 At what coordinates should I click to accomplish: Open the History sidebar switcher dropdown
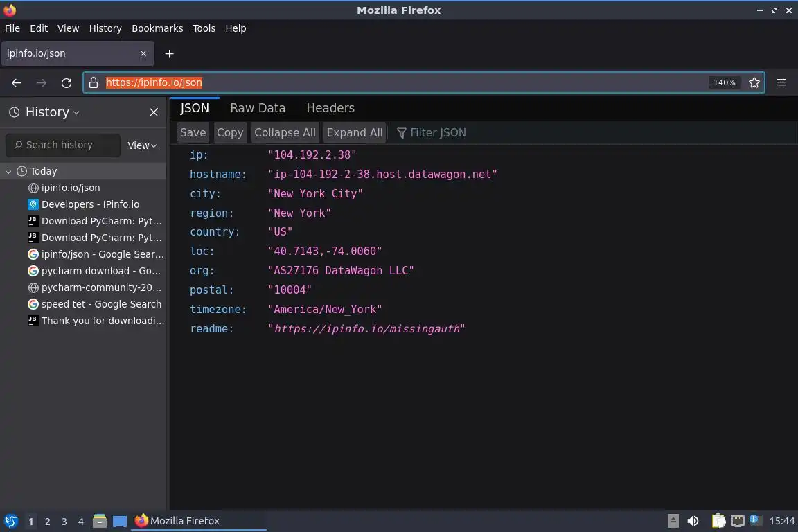(x=45, y=112)
